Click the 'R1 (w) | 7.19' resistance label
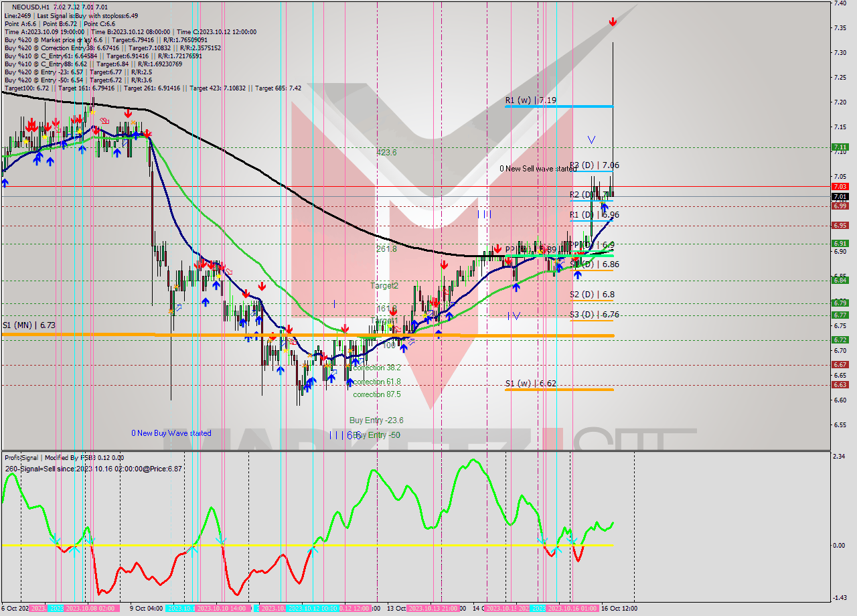Viewport: 857px width, 616px height. (x=530, y=100)
